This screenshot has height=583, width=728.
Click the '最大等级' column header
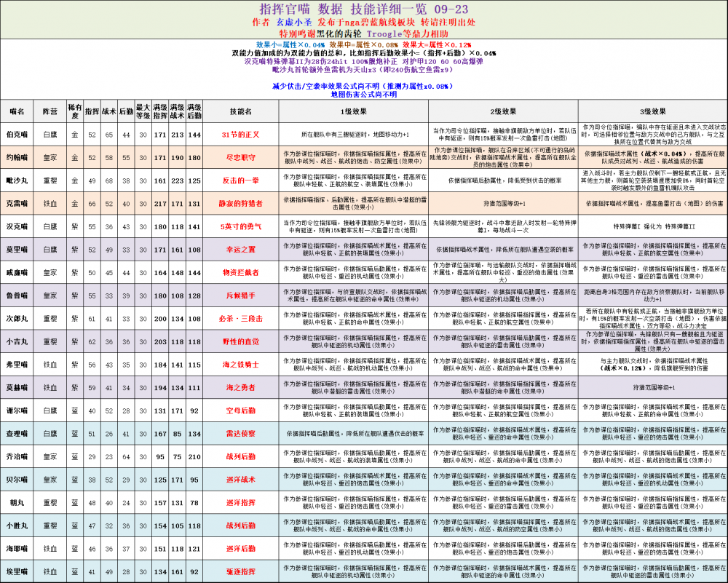coord(143,111)
